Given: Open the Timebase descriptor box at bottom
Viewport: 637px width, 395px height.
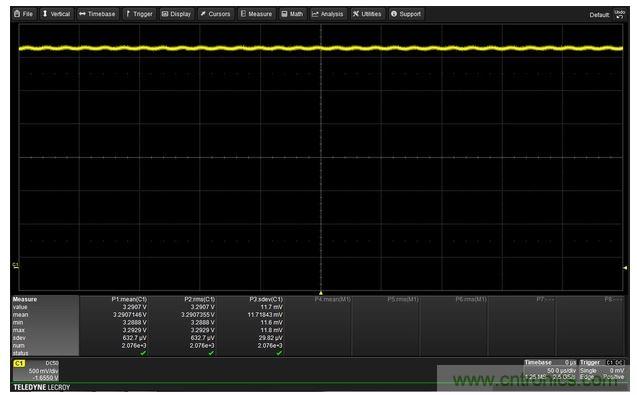Looking at the screenshot, I should (550, 371).
